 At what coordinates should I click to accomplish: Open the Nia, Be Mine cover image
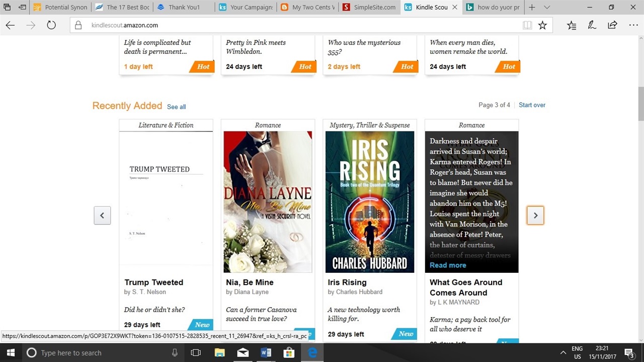(268, 202)
